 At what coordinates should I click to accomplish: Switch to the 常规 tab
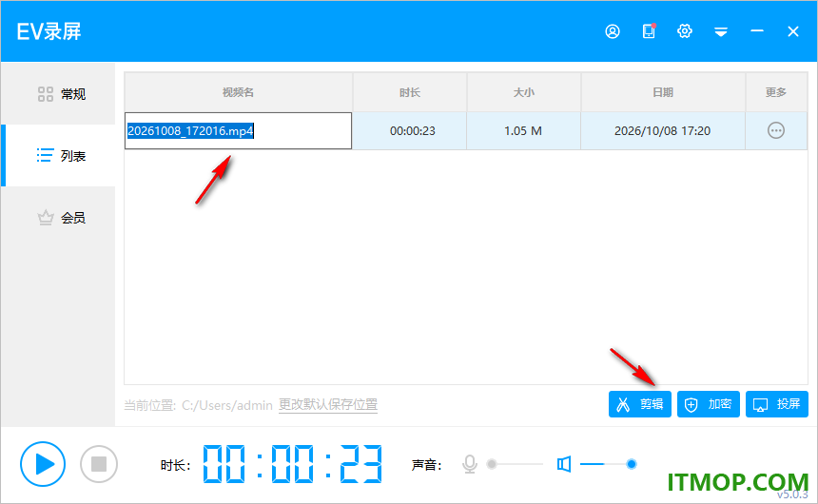(58, 94)
